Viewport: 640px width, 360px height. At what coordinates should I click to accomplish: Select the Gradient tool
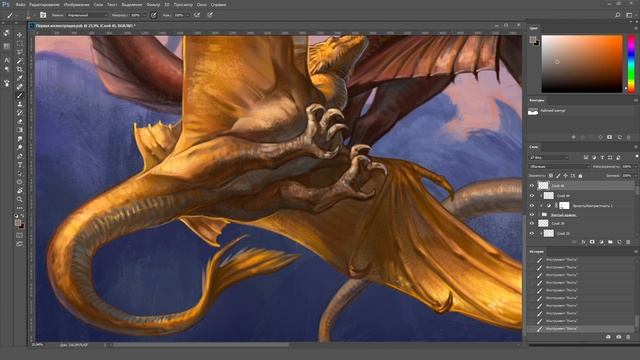coord(20,130)
